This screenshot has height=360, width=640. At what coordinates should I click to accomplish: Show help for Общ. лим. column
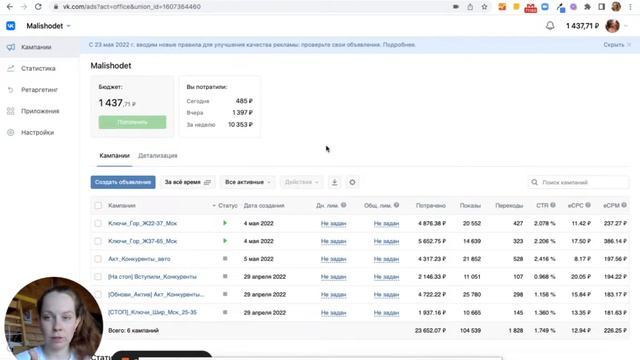[x=396, y=205]
